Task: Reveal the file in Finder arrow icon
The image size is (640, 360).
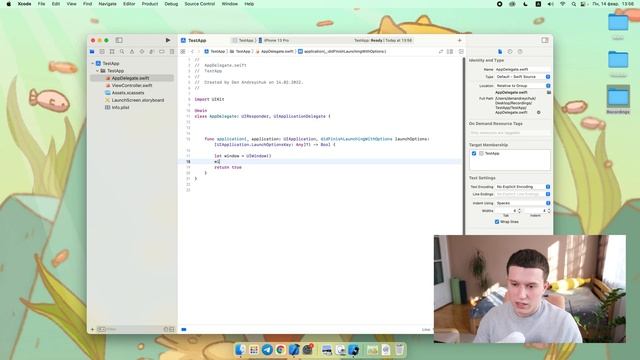Action: tap(539, 112)
